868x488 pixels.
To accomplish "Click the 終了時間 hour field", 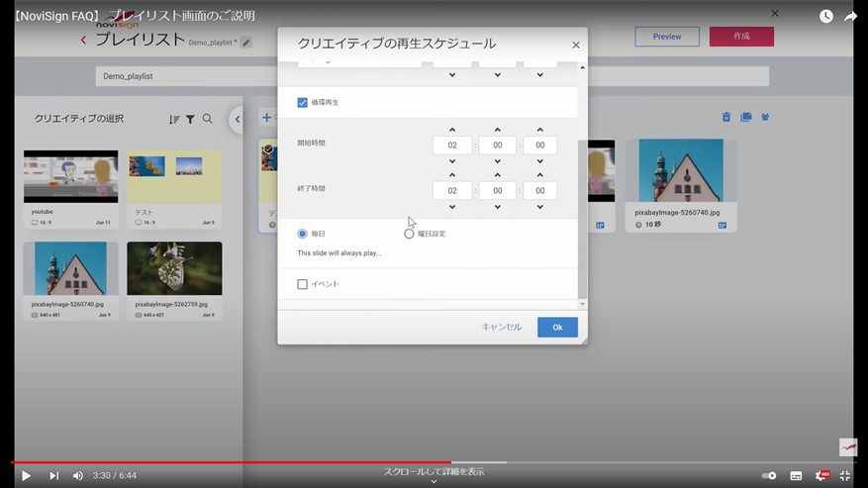I will pyautogui.click(x=452, y=190).
